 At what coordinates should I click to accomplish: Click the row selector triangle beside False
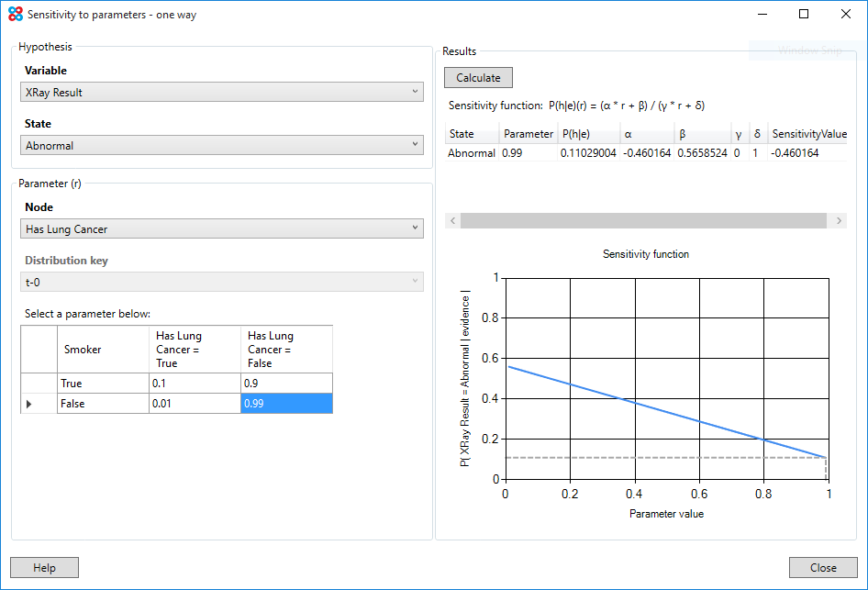click(28, 404)
